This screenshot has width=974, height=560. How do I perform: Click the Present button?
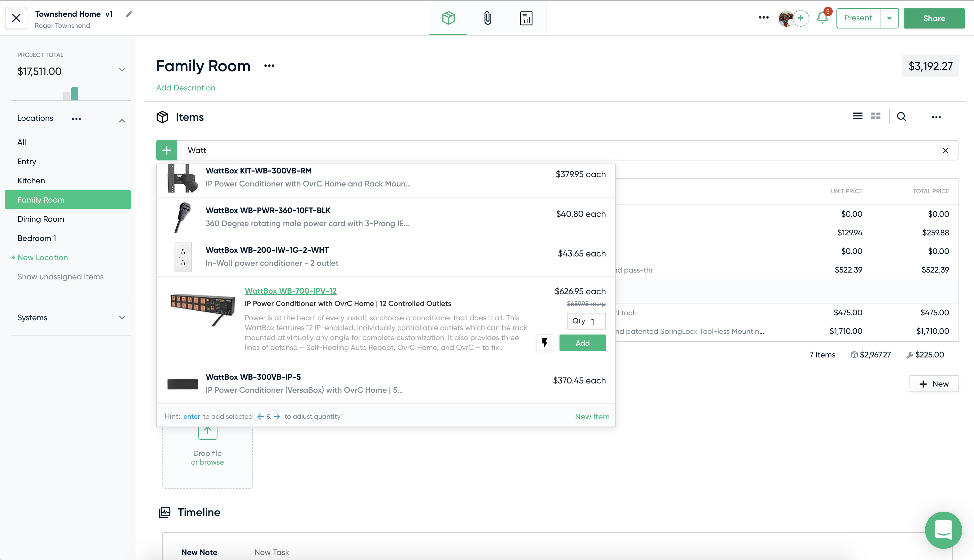pos(858,18)
